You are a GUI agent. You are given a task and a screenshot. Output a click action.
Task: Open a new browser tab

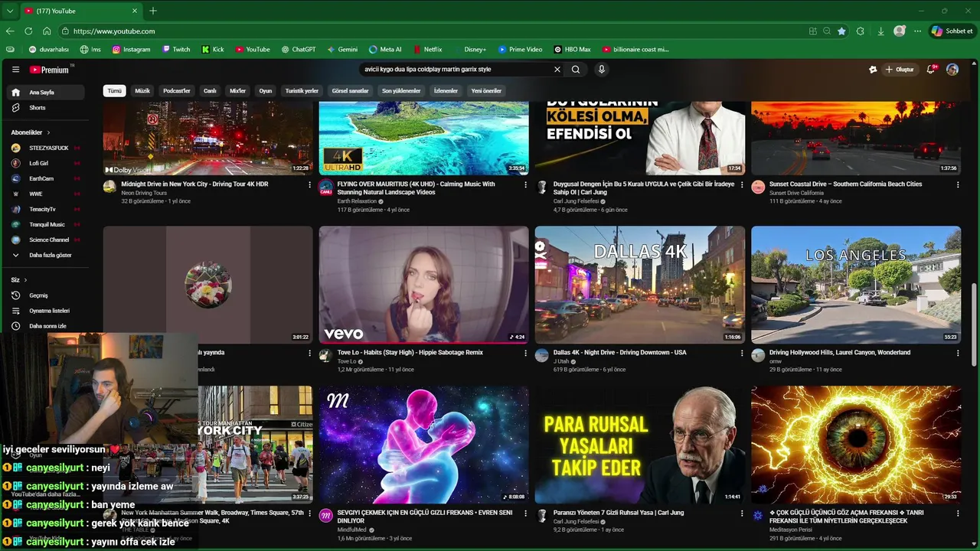(x=153, y=11)
